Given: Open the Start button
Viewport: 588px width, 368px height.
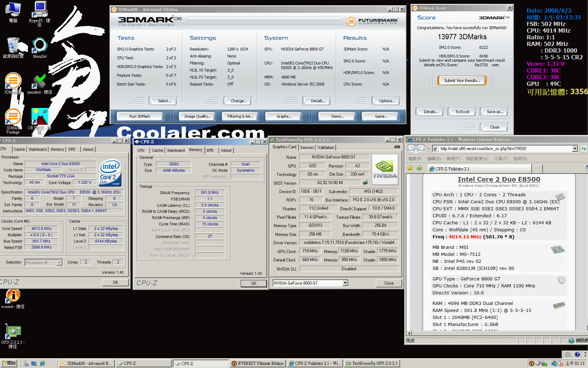Looking at the screenshot, I should [x=9, y=363].
